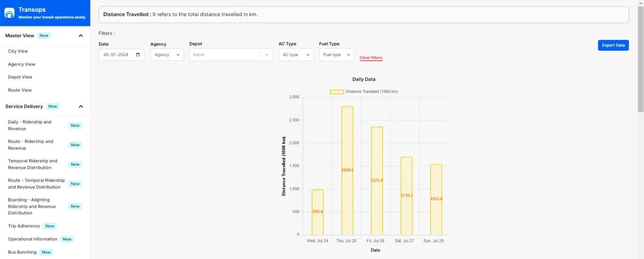Click the Wed, Jul 24 bar

pos(318,212)
